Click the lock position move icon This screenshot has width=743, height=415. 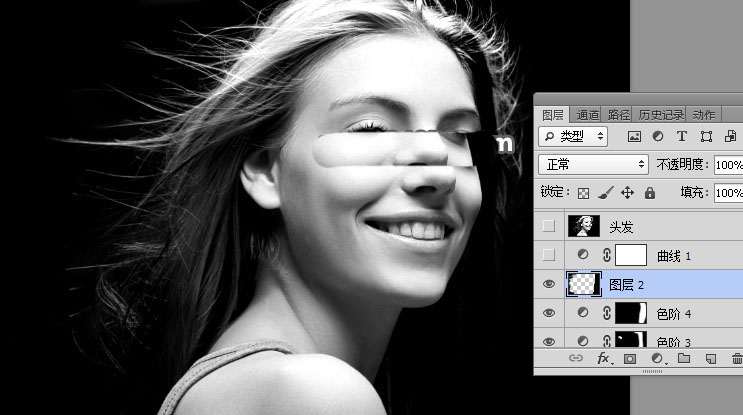[628, 192]
